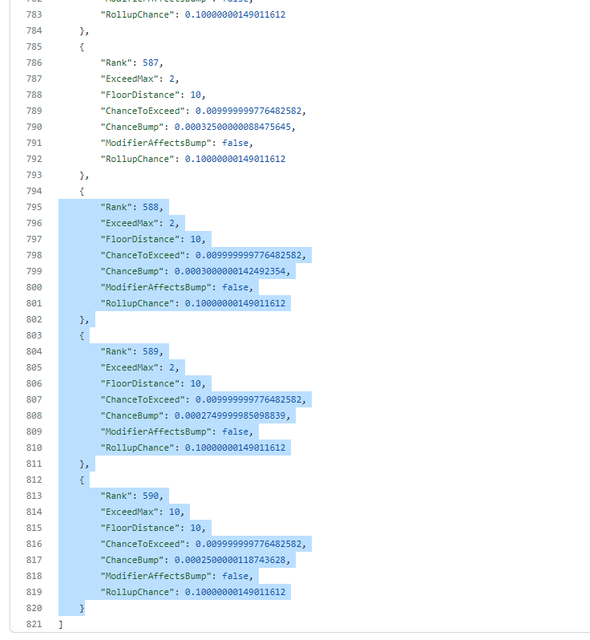Click line number 799
Viewport: 590px width, 640px height.
tap(34, 271)
